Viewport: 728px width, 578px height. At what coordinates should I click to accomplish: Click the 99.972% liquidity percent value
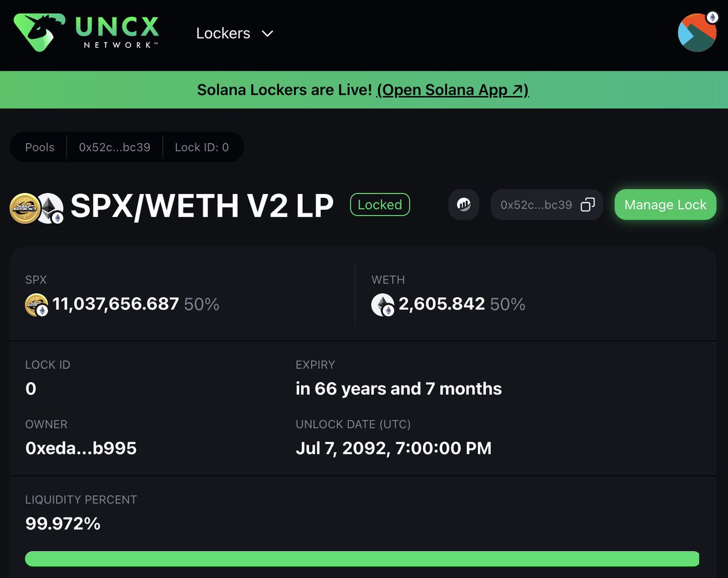point(62,523)
